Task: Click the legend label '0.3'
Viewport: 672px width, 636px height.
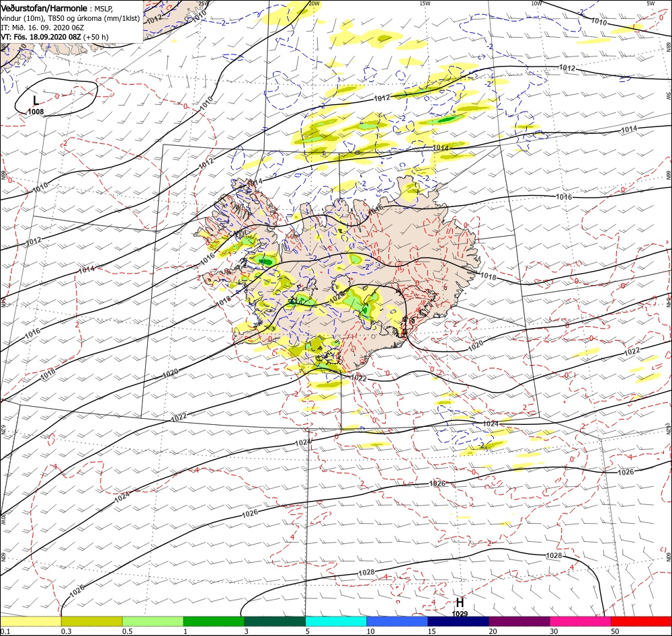Action: point(66,631)
